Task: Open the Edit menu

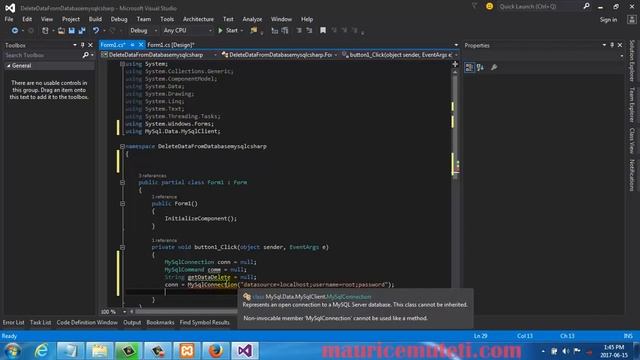Action: (27, 19)
